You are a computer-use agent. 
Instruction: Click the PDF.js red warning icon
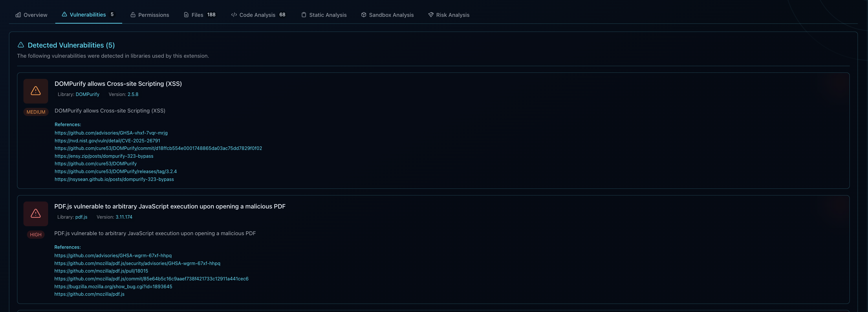tap(36, 214)
